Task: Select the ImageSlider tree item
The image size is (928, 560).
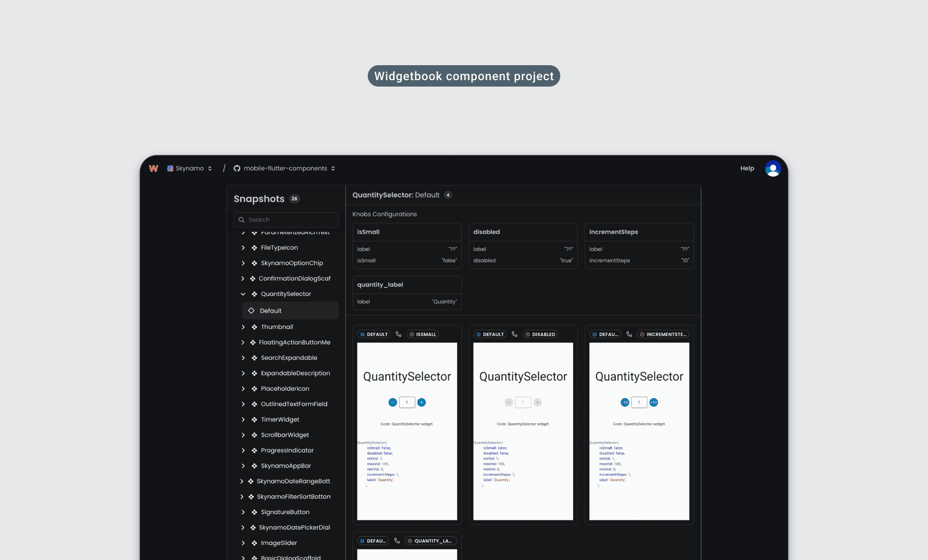Action: click(x=279, y=543)
